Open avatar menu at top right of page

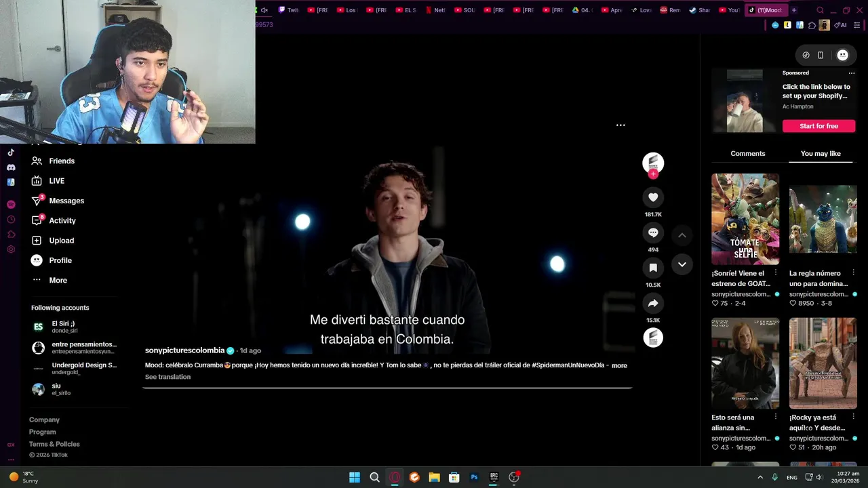(x=842, y=55)
